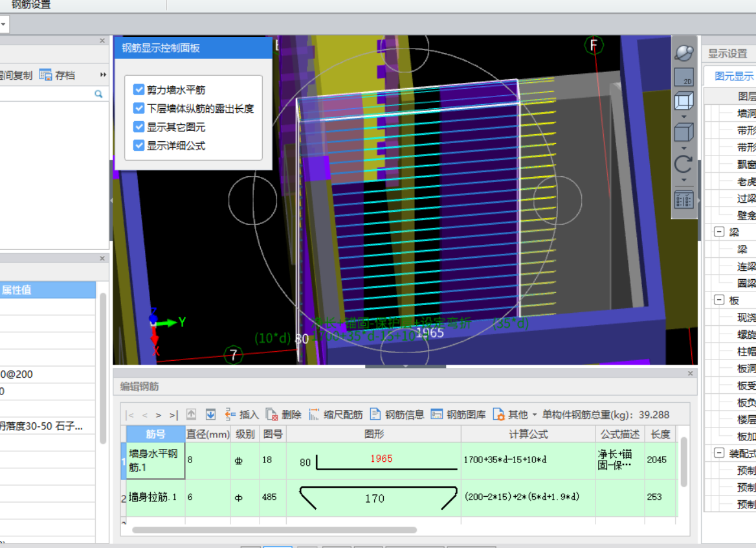Click the 板 tree item label

[734, 300]
